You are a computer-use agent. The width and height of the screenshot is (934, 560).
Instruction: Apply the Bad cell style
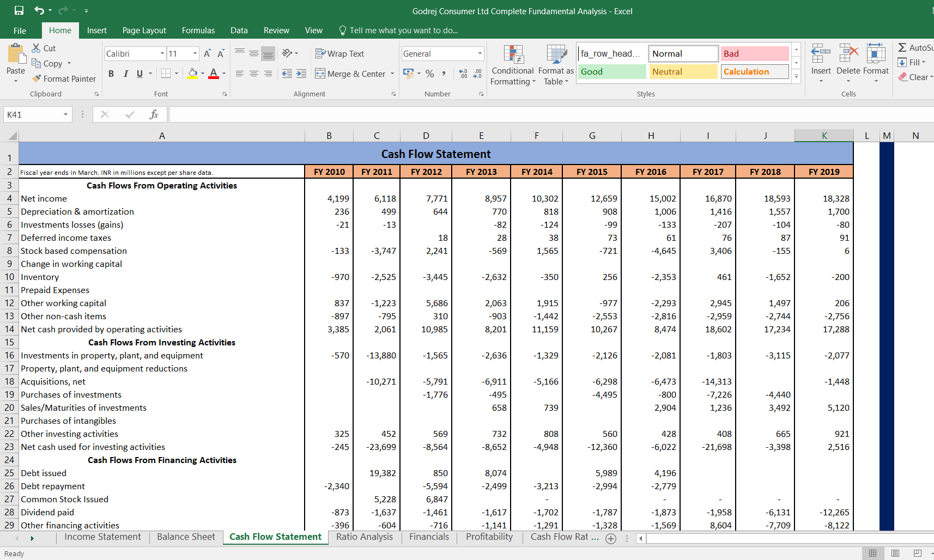755,53
